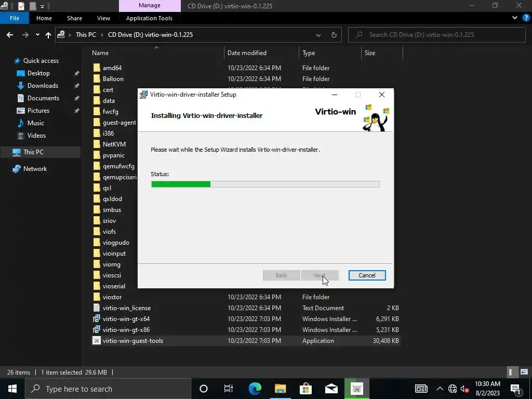This screenshot has height=399, width=532.
Task: Click the disabled Next button in Setup
Action: (x=320, y=275)
